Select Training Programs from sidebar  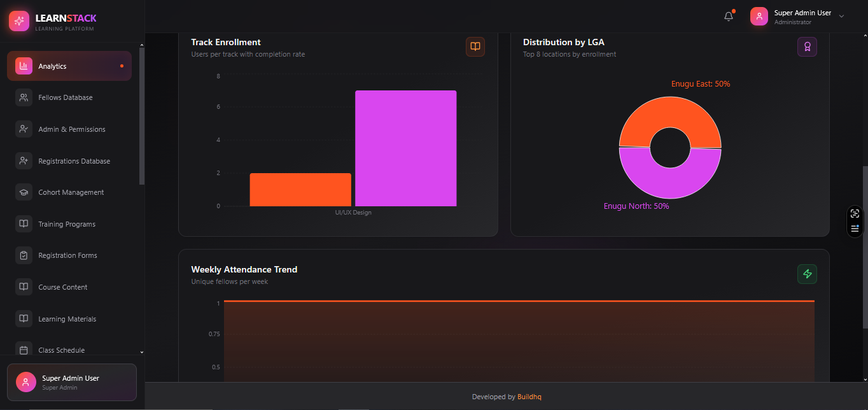click(x=67, y=224)
